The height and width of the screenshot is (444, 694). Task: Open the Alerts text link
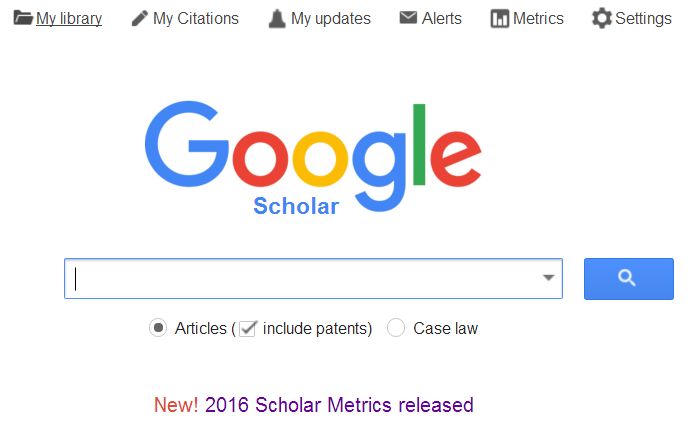point(442,18)
